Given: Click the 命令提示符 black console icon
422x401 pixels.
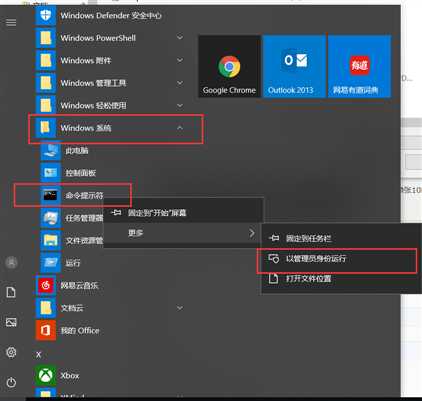Looking at the screenshot, I should coord(50,195).
